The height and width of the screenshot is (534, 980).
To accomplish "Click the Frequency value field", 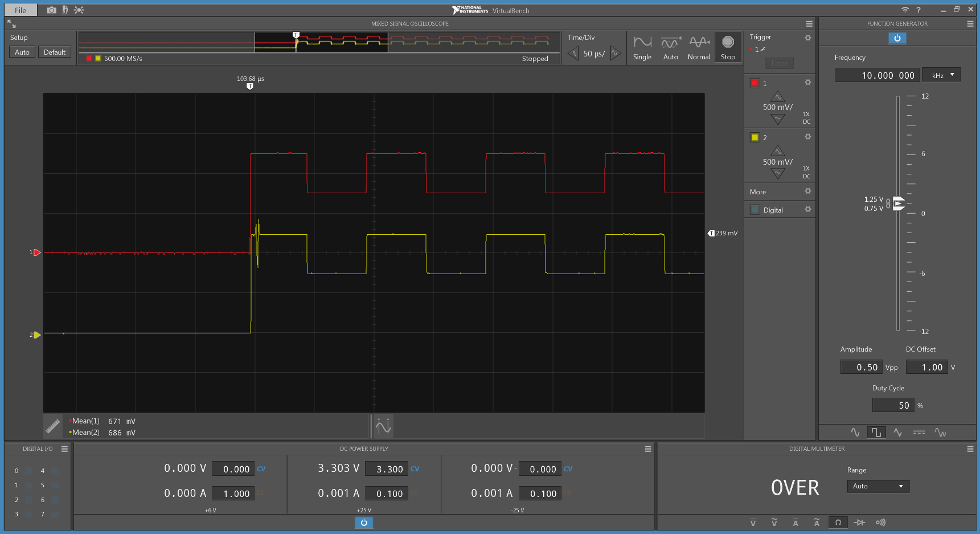I will point(876,75).
